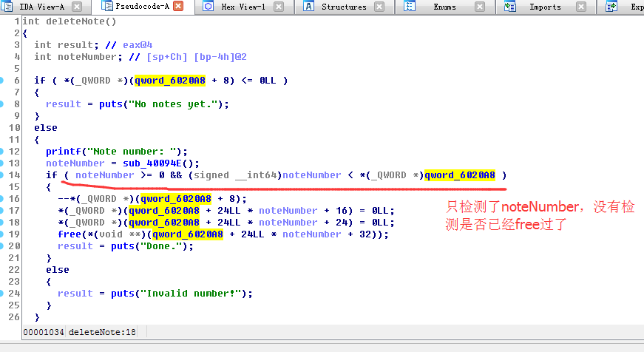Switch to the IDA View-A tab
The image size is (644, 352).
click(41, 7)
